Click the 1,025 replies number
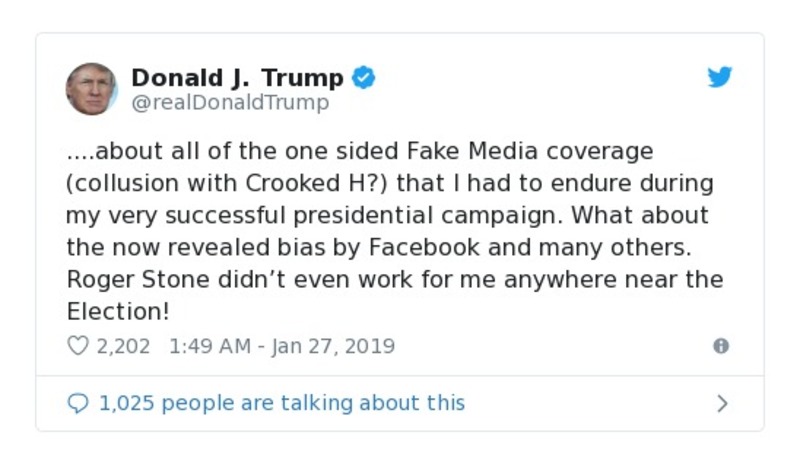The image size is (800, 467). coord(126,403)
